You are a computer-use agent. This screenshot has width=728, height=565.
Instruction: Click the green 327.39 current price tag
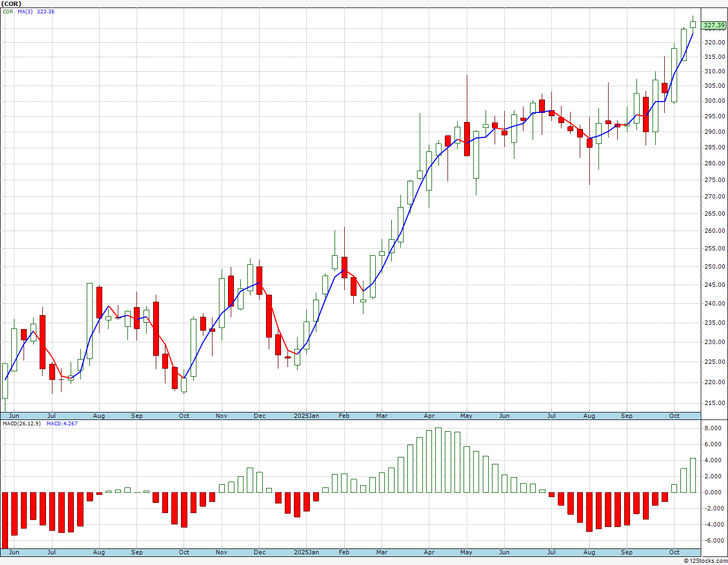(x=714, y=25)
